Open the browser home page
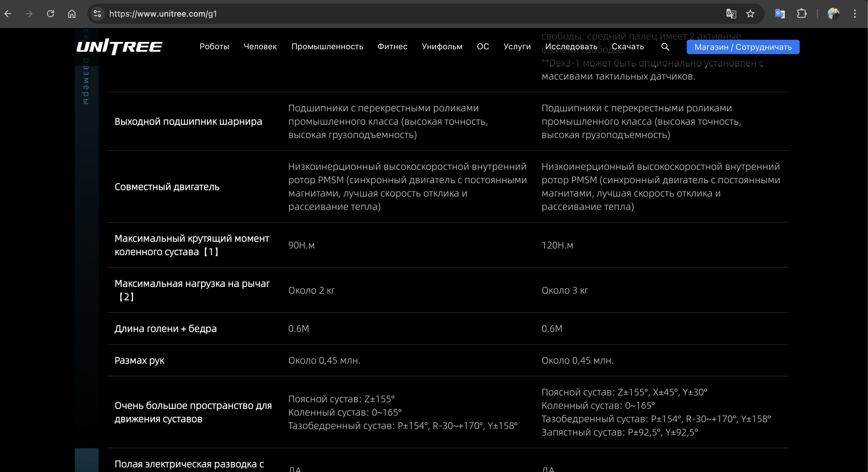Viewport: 868px width, 472px height. 72,14
